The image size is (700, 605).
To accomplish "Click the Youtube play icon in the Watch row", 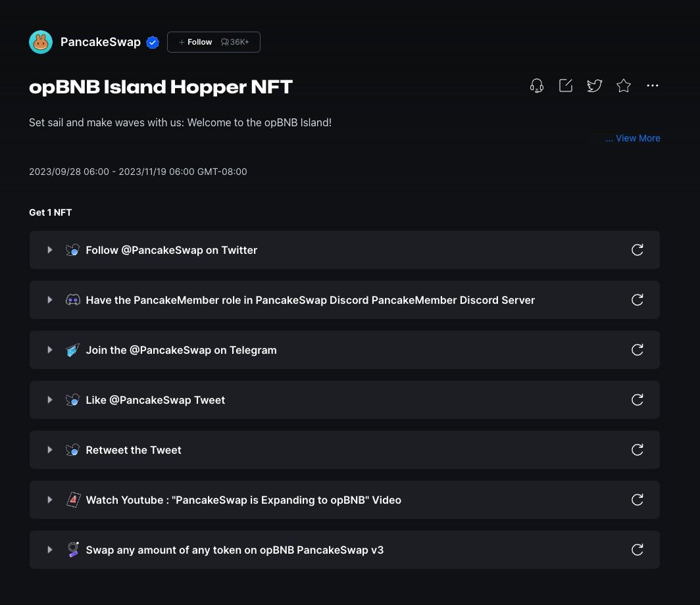I will [73, 500].
